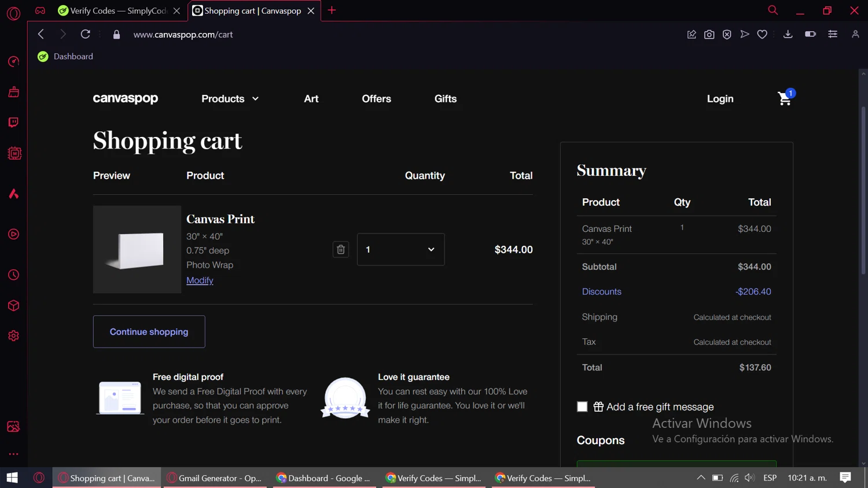Close the Verify Codes SimplyCodes tab
Viewport: 868px width, 488px height.
[176, 10]
